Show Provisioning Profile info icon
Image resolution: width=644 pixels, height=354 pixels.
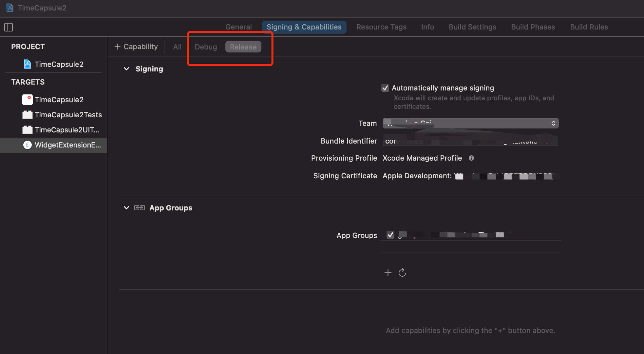pyautogui.click(x=471, y=158)
